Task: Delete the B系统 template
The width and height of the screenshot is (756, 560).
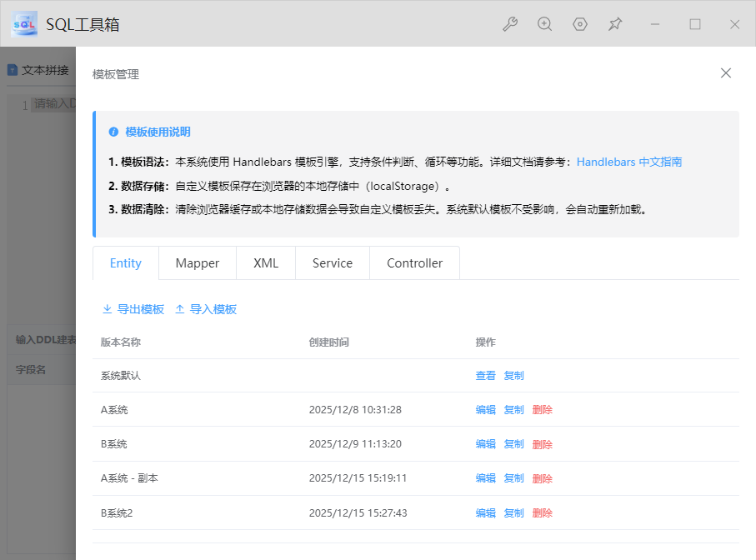Action: pos(542,444)
